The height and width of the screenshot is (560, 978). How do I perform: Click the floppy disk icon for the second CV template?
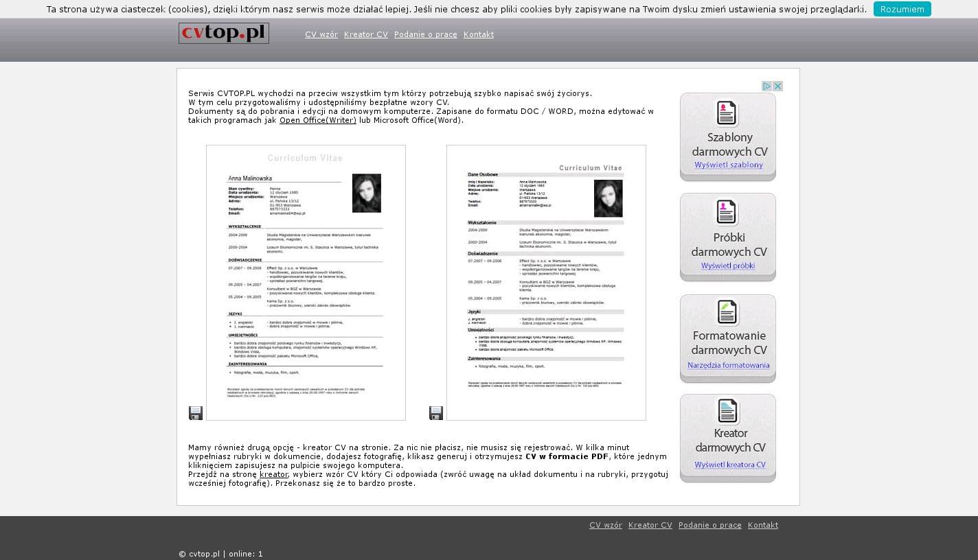pos(436,413)
